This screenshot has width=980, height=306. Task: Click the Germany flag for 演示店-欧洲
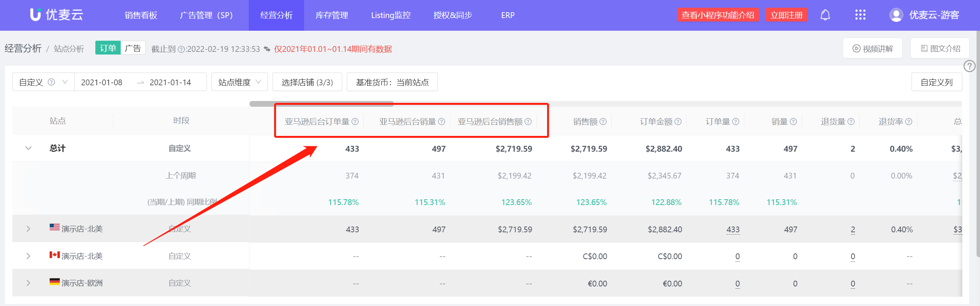55,282
